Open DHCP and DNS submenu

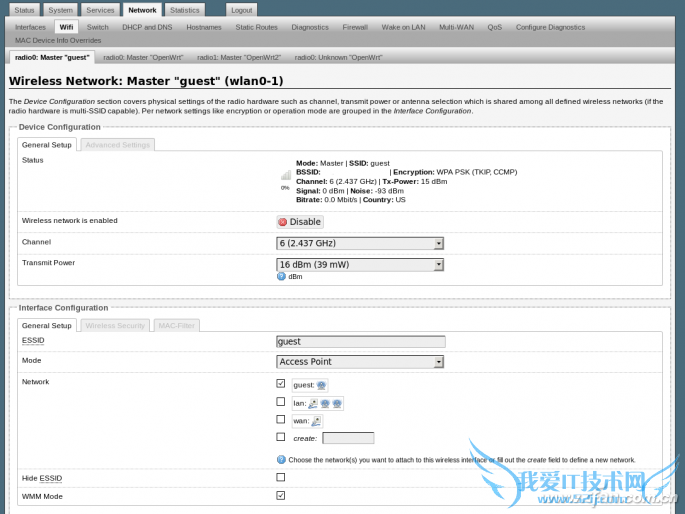(147, 27)
